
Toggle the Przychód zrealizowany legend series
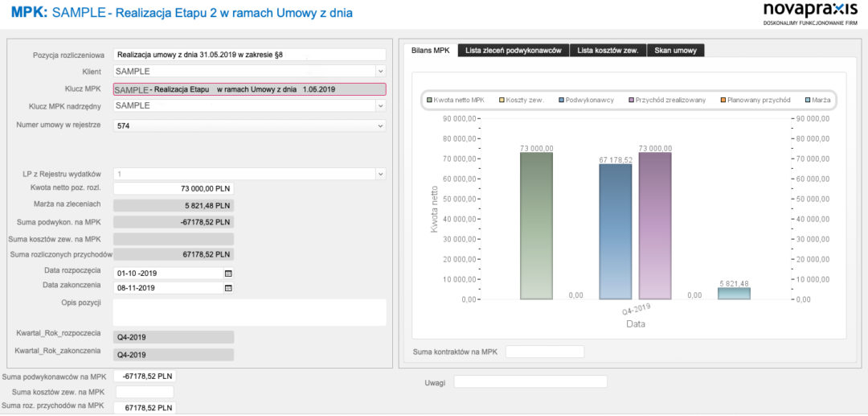(x=666, y=101)
